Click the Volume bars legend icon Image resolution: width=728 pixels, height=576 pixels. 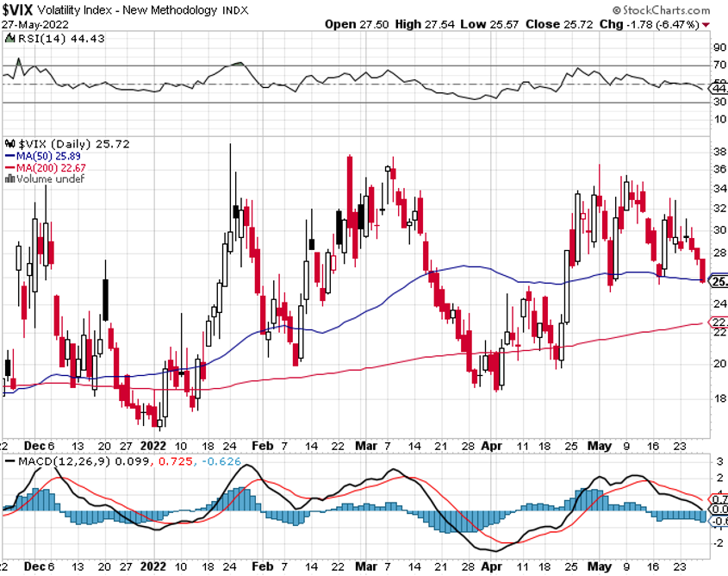pyautogui.click(x=9, y=178)
